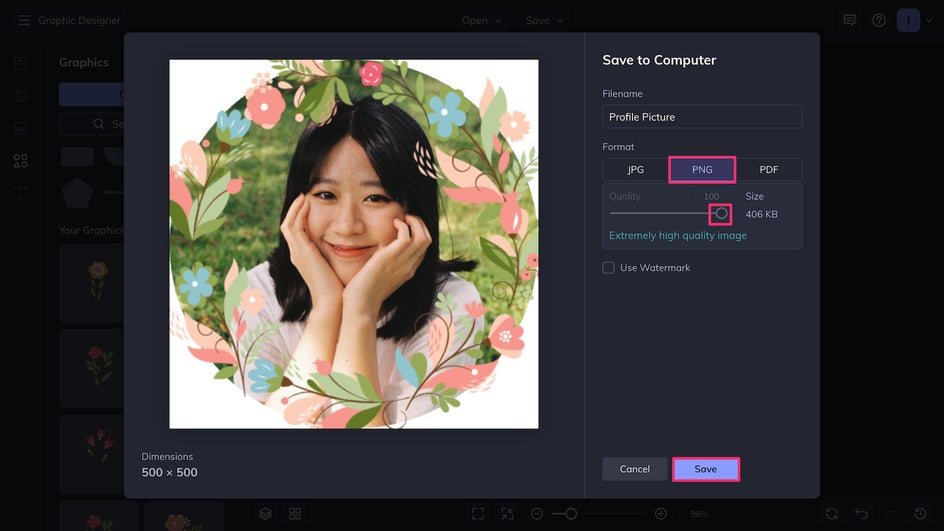Click the undo arrow icon
This screenshot has height=531, width=944.
tap(862, 514)
